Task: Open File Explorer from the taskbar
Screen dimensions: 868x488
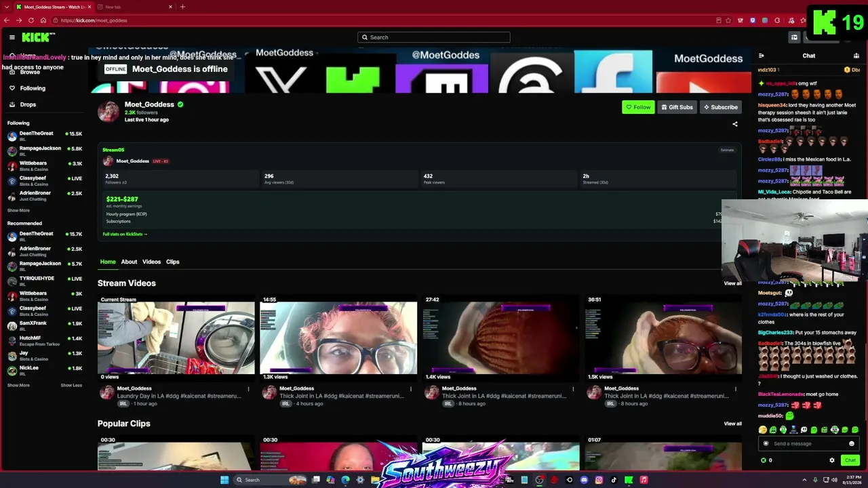Action: 375,480
